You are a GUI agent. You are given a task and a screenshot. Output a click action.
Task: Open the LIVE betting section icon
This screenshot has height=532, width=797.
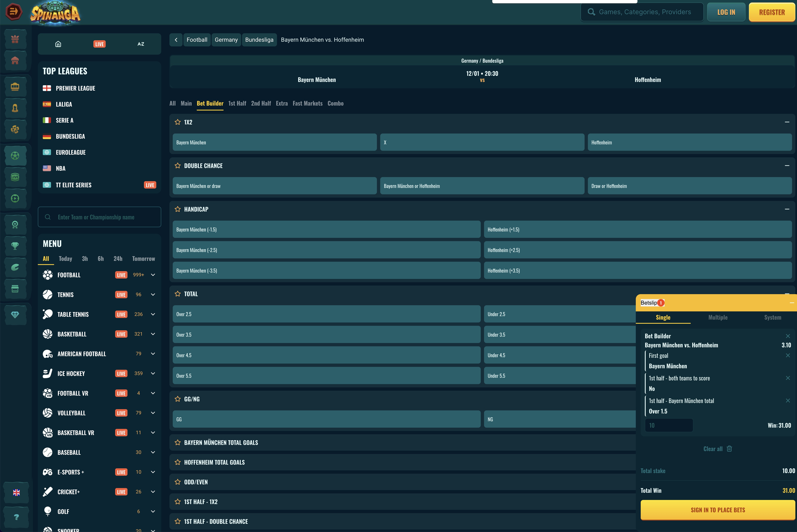pyautogui.click(x=15, y=177)
